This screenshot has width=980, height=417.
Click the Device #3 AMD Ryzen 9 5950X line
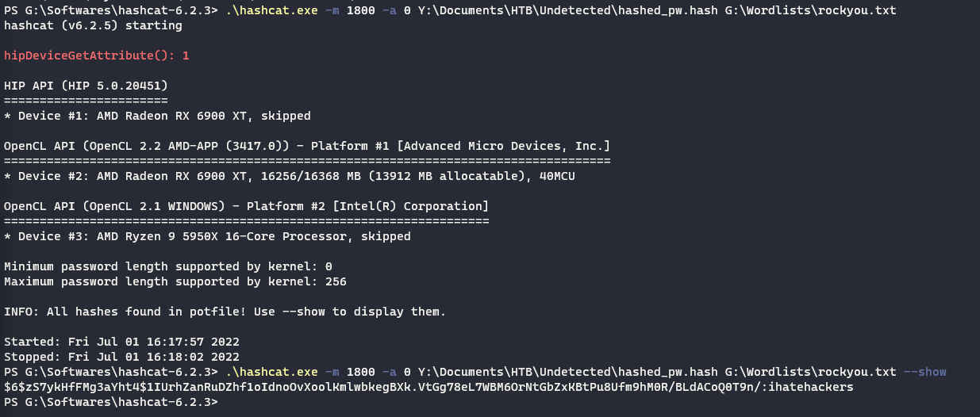tap(207, 236)
